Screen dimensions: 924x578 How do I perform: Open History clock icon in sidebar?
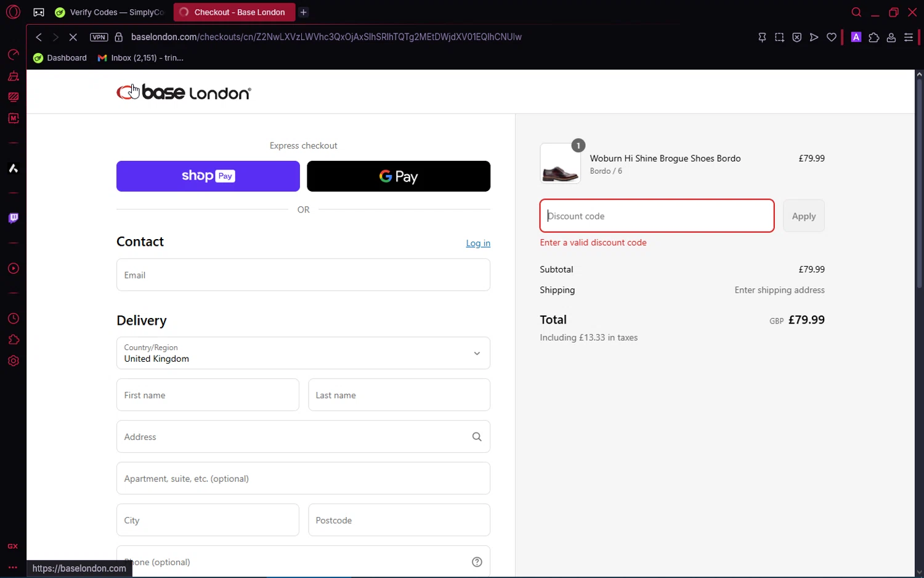(13, 319)
